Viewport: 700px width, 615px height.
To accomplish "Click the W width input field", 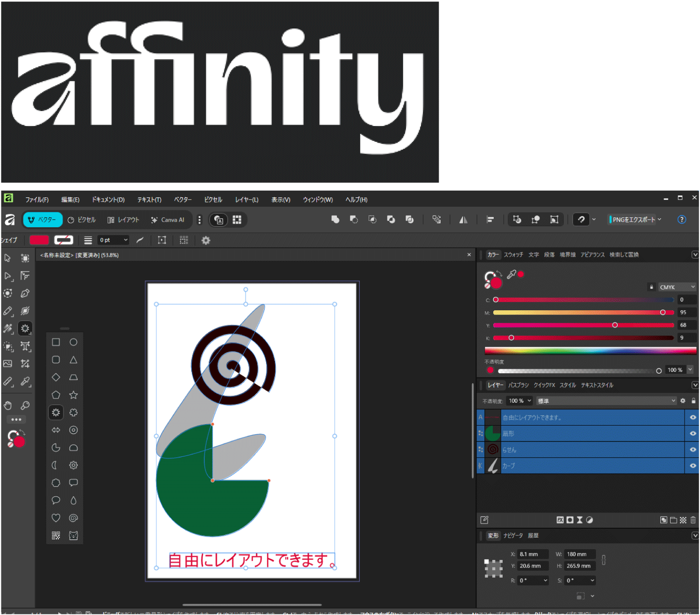I will [579, 554].
